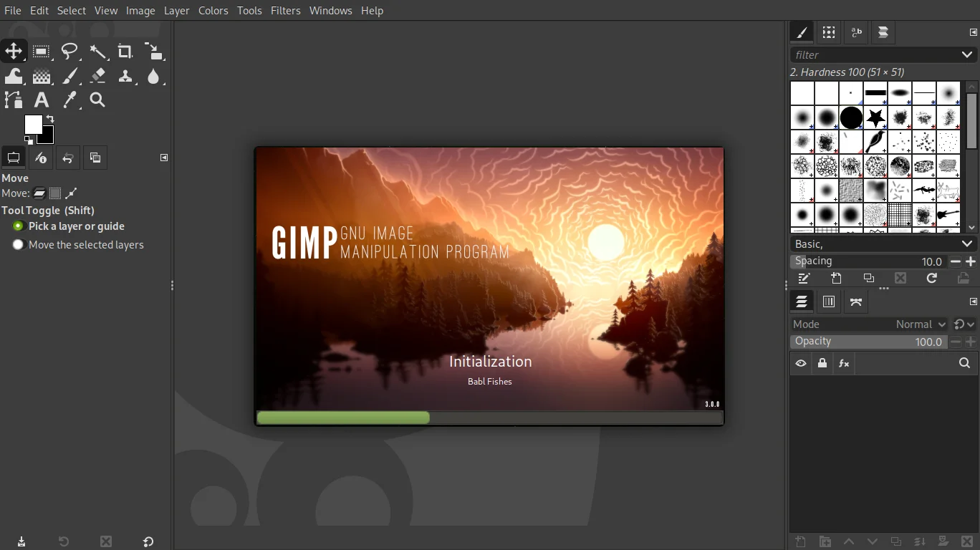Screen dimensions: 980x550
Task: Activate the Color Picker tool
Action: coord(69,100)
